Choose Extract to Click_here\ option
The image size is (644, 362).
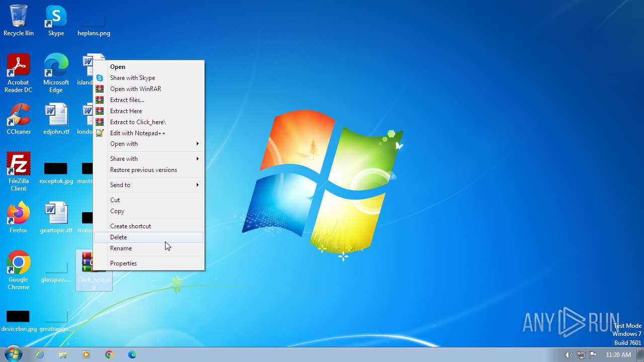(149, 122)
